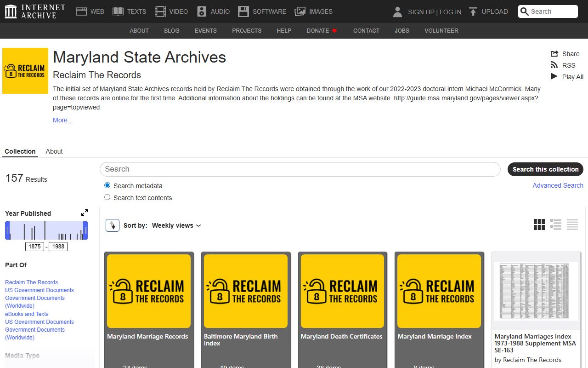Click the UPLOAD link text
The width and height of the screenshot is (588, 368).
495,11
